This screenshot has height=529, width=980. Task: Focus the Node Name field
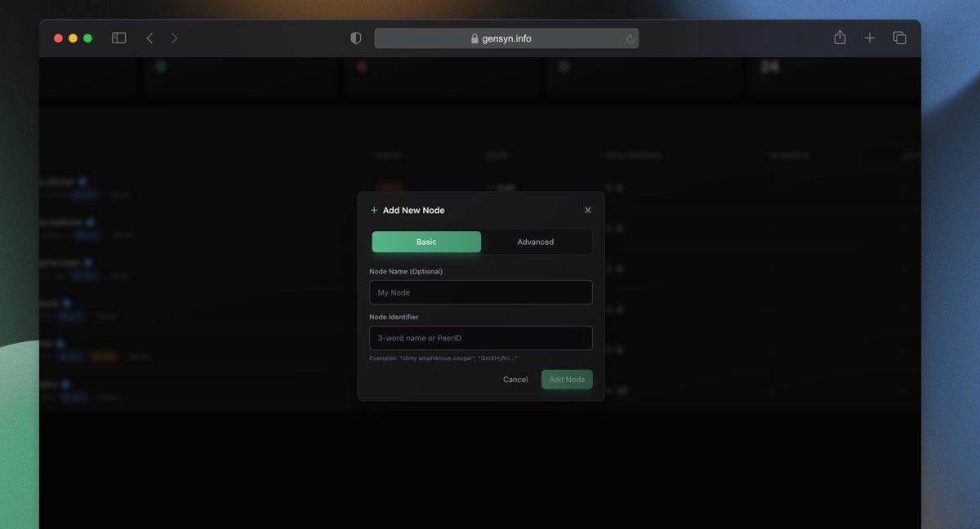(481, 292)
